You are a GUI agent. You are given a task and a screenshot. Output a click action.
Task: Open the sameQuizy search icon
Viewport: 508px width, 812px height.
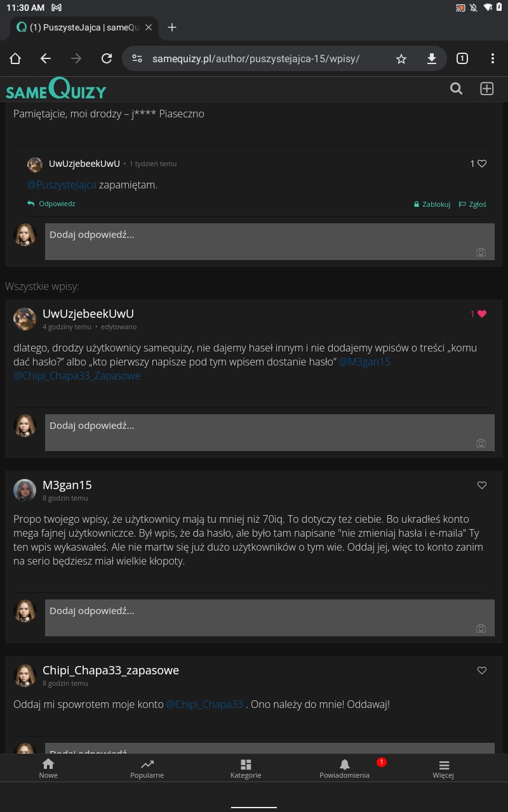(456, 89)
